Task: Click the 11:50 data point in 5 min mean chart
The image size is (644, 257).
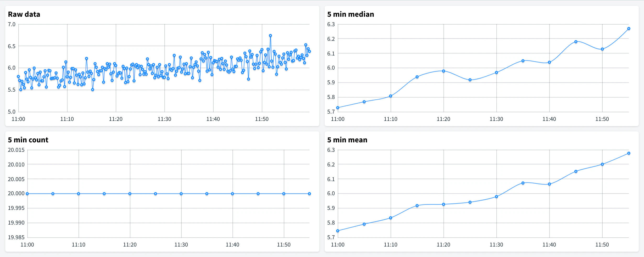Action: 602,164
